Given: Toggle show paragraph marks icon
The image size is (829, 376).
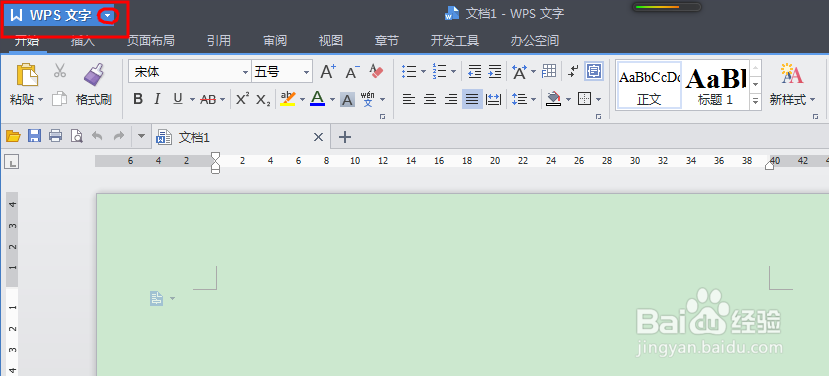Looking at the screenshot, I should pos(573,71).
